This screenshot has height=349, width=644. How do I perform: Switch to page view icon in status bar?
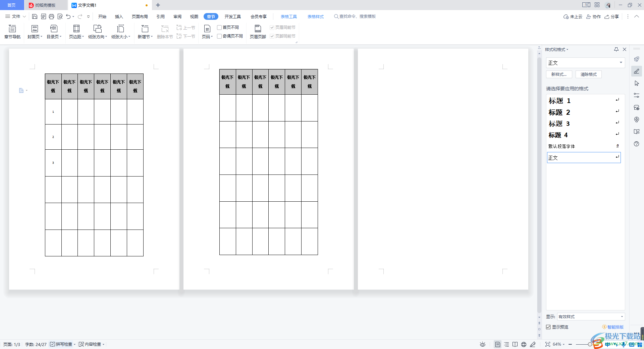tap(498, 344)
